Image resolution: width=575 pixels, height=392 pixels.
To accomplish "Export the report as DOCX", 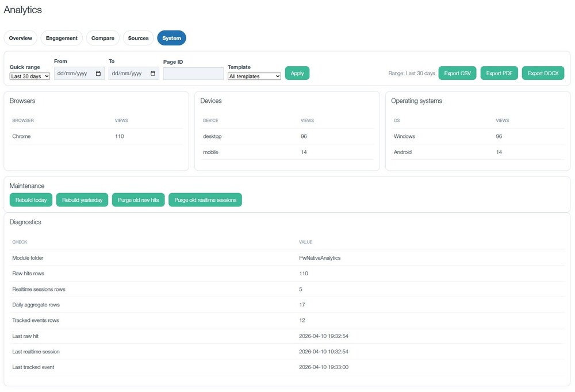I will (x=543, y=74).
